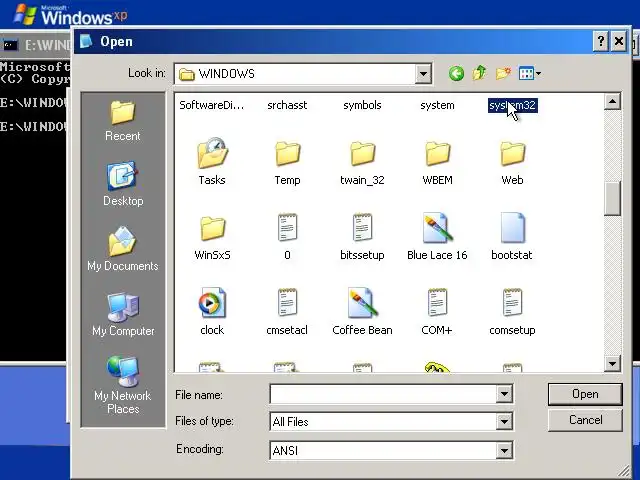Click the Cancel button

[585, 420]
